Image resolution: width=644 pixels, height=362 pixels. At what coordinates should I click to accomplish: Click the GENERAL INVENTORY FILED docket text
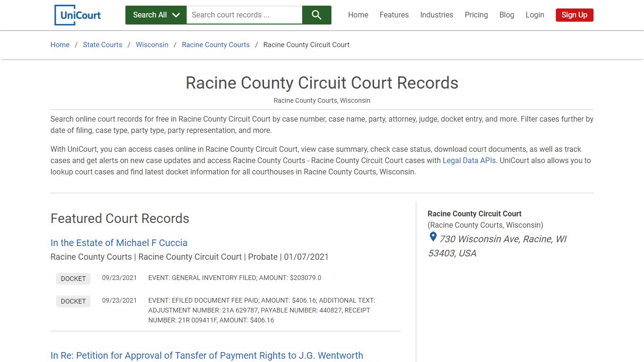(235, 278)
